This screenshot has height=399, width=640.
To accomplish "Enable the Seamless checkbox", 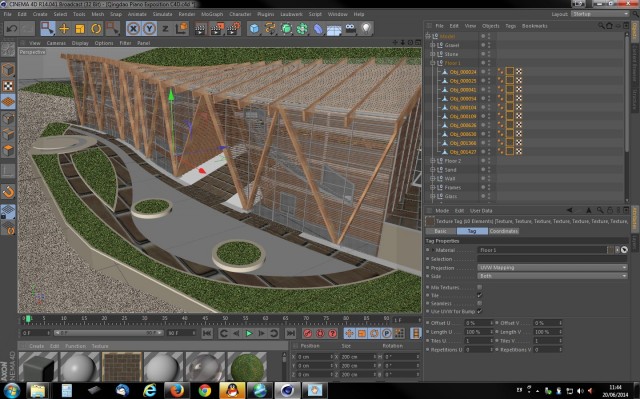I will pos(480,304).
